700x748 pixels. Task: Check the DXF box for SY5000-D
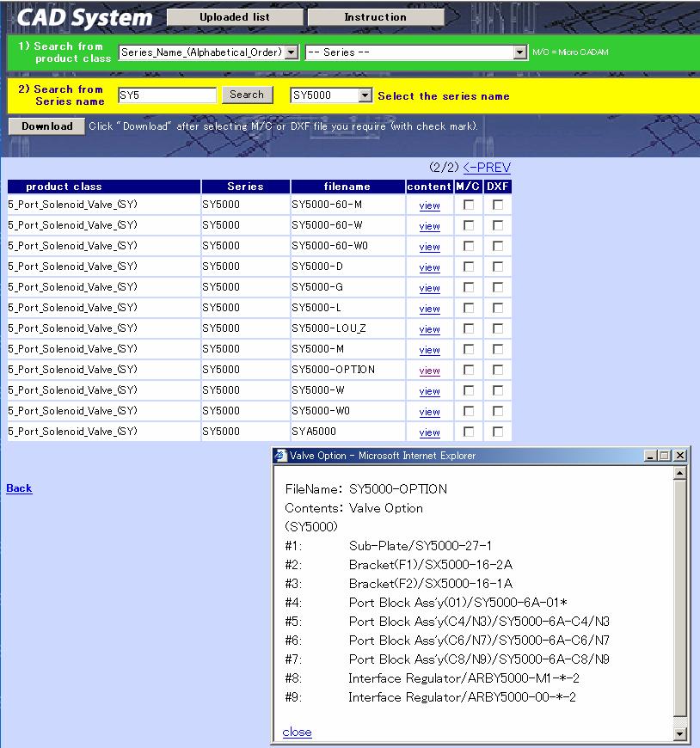pos(498,267)
